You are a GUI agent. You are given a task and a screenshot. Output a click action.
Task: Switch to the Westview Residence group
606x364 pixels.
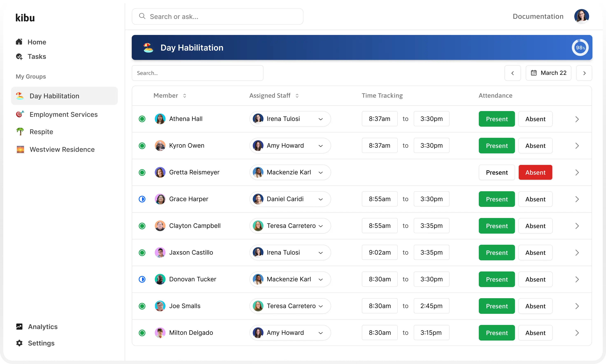[x=62, y=149]
